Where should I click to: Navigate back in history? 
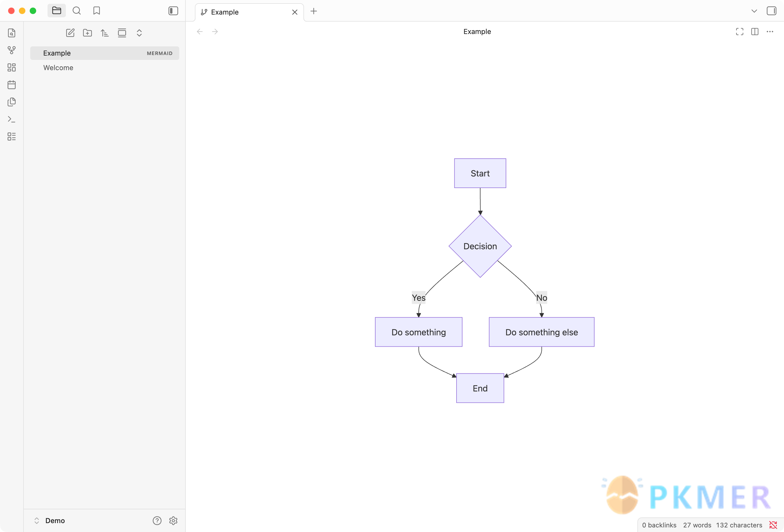(200, 32)
